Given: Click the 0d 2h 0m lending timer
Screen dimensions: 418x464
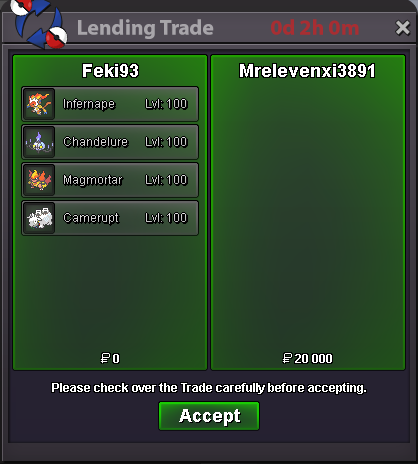Looking at the screenshot, I should click(x=315, y=28).
